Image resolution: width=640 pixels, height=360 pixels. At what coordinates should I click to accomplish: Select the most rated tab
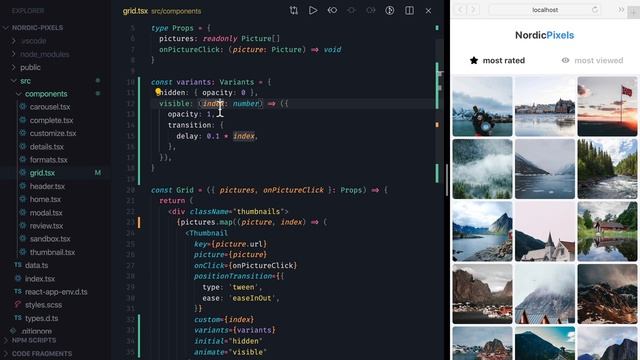[x=497, y=60]
